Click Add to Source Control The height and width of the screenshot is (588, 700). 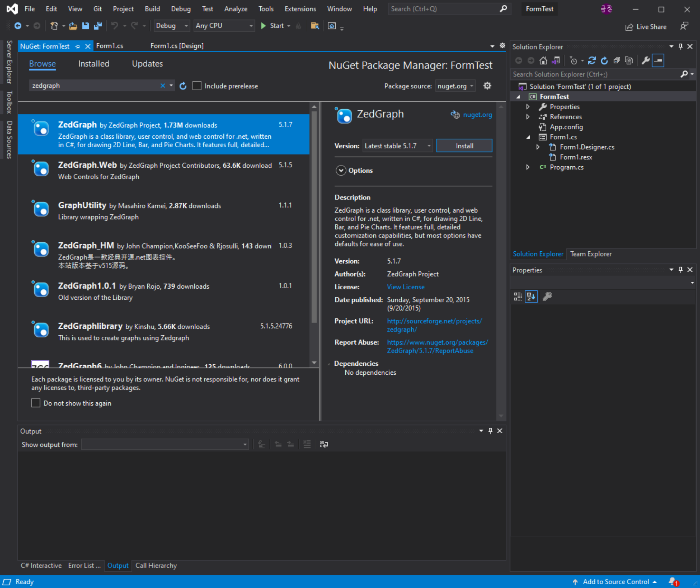point(615,582)
